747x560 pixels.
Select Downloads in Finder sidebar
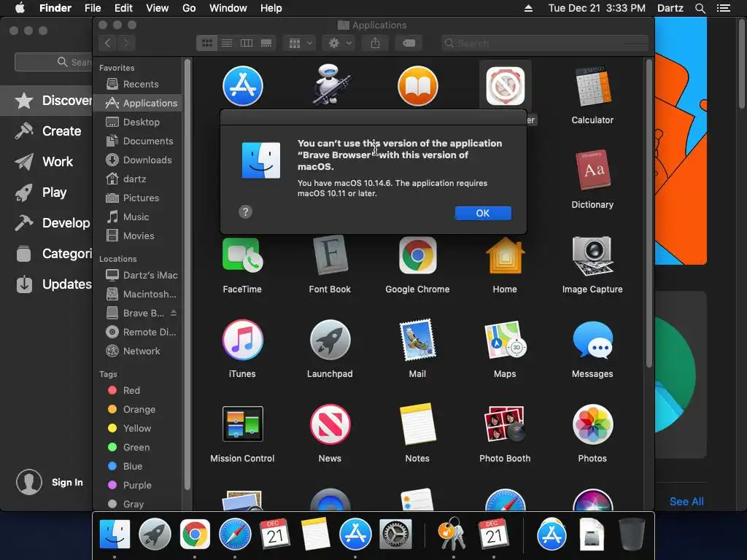coord(137,160)
